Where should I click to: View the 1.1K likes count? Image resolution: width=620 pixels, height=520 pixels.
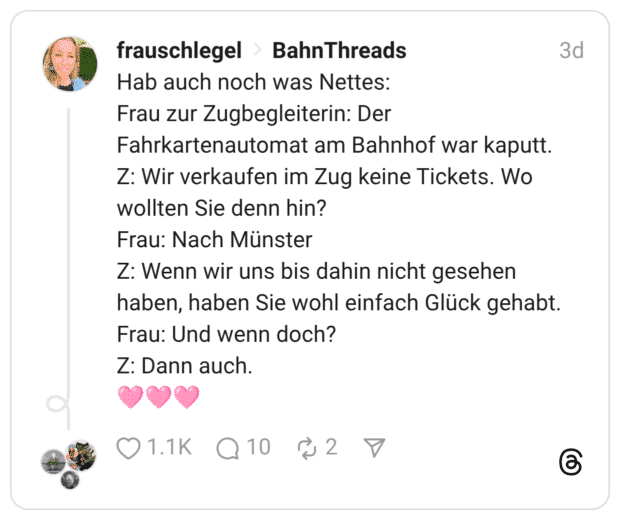[x=169, y=447]
